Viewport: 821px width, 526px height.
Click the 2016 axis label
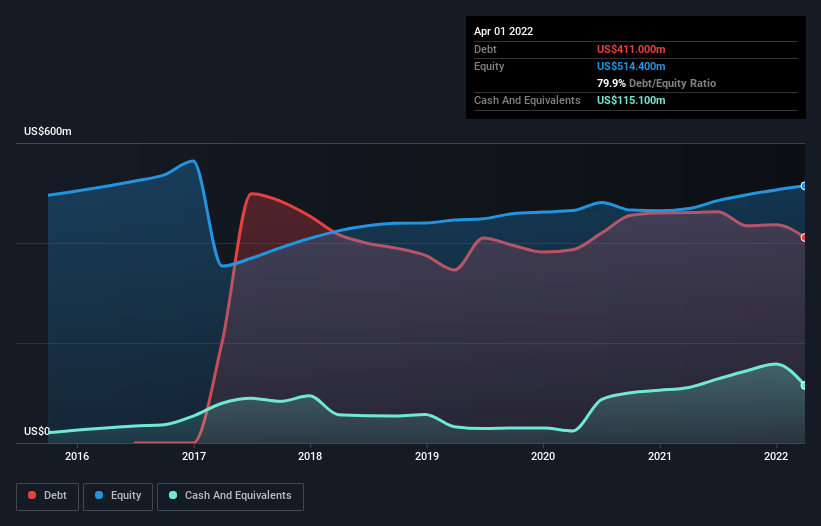coord(77,456)
